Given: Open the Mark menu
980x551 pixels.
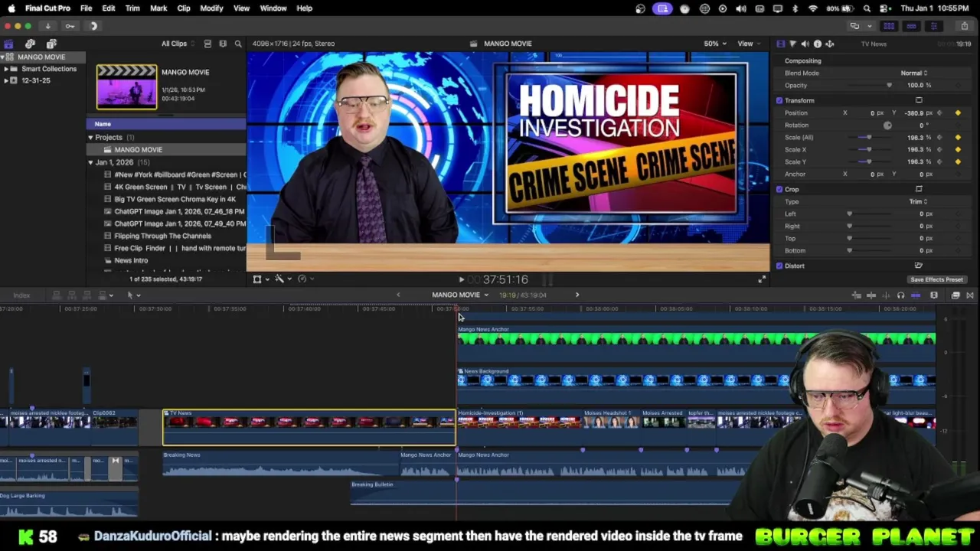Looking at the screenshot, I should point(158,8).
